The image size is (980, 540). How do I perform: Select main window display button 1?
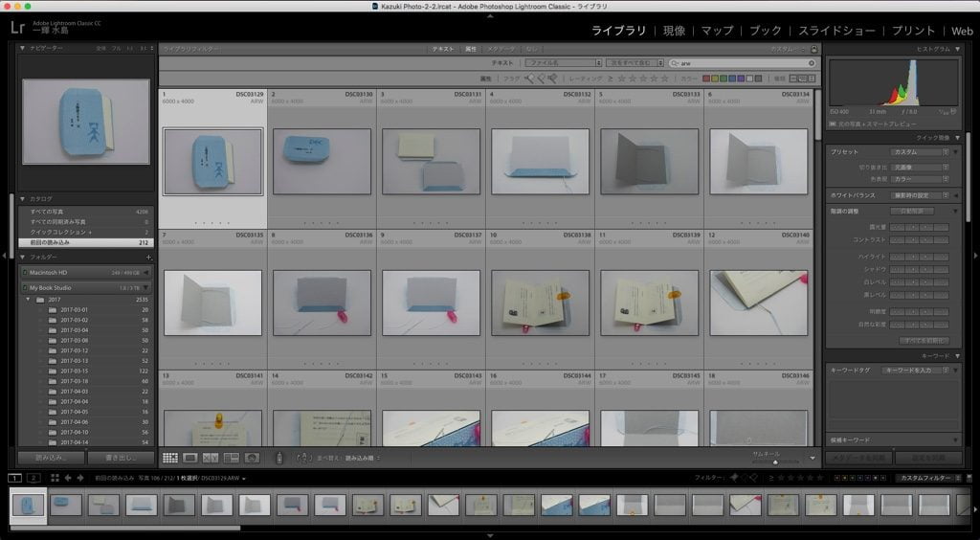click(14, 478)
